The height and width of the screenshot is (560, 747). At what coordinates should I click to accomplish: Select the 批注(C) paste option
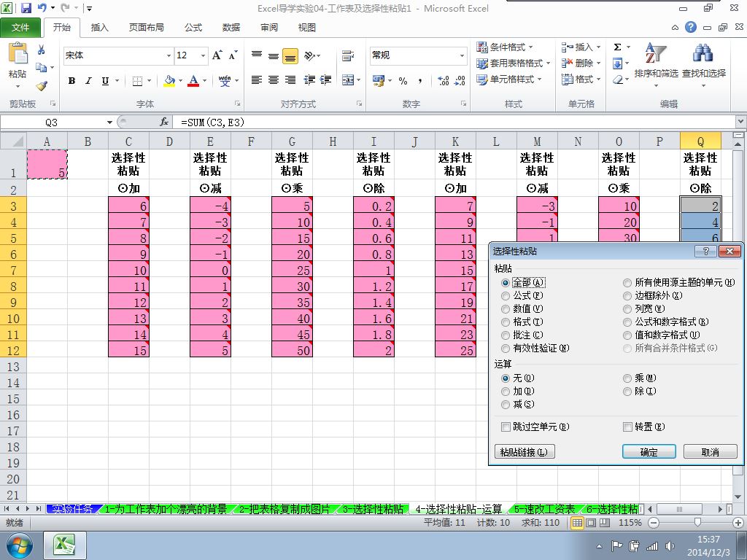click(506, 335)
